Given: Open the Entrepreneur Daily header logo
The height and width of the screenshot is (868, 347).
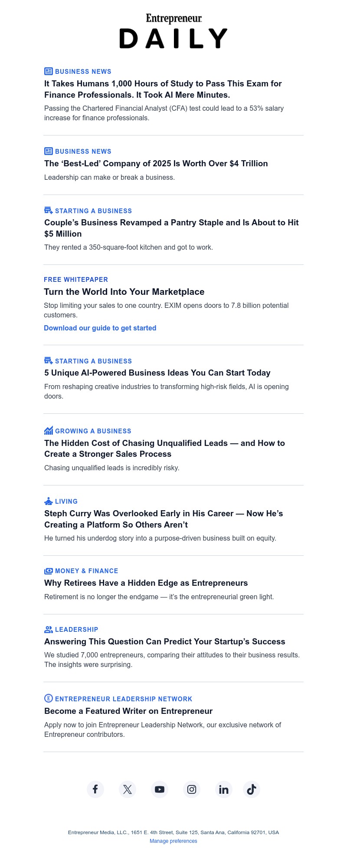Looking at the screenshot, I should tap(173, 31).
